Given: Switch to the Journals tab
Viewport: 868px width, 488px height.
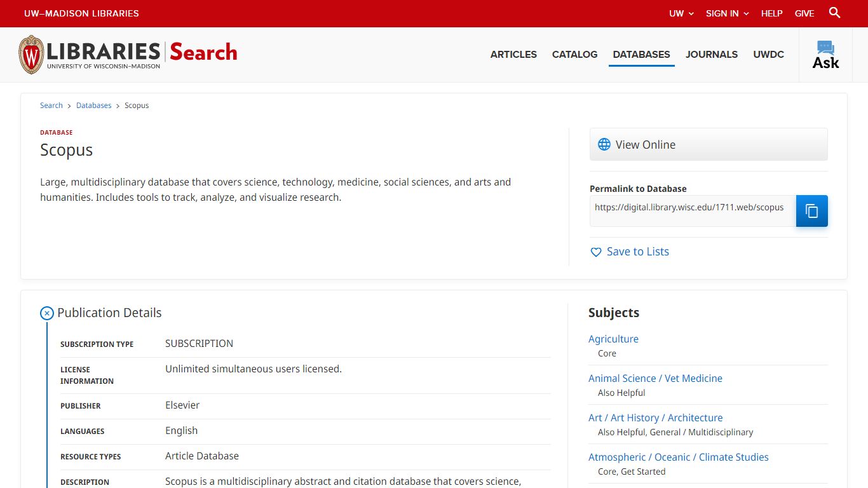Looking at the screenshot, I should click(712, 55).
